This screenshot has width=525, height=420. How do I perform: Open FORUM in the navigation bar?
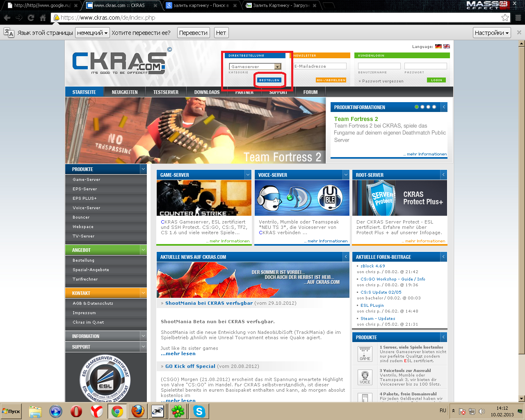(x=310, y=92)
